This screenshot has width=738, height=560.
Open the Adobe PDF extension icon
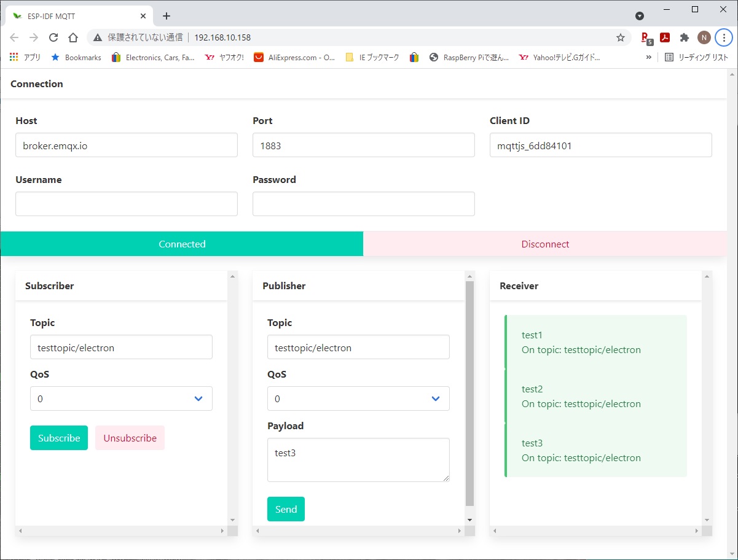point(665,37)
